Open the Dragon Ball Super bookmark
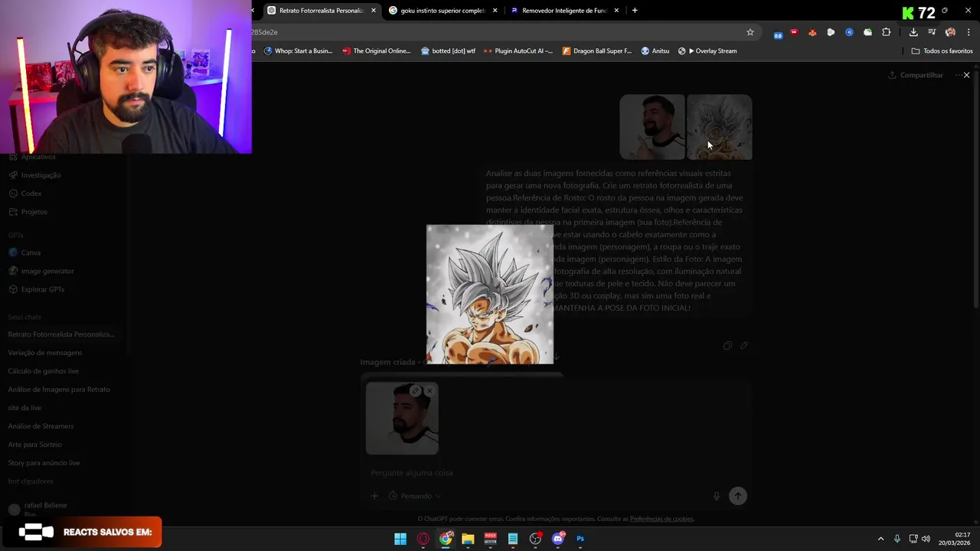980x551 pixels. pos(597,51)
